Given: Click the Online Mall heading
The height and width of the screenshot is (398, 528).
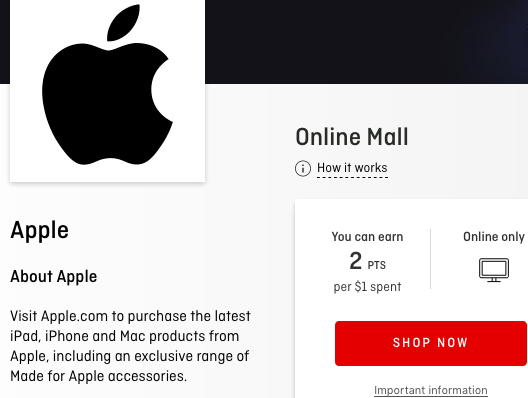Looking at the screenshot, I should point(352,137).
